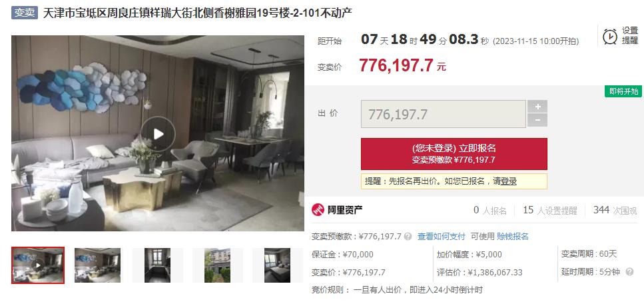The image size is (644, 308).
Task: Open the 查看如何支付 link
Action: [x=442, y=237]
